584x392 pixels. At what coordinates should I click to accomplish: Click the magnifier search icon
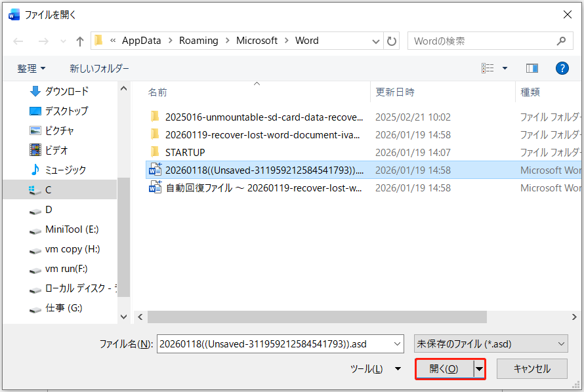click(x=561, y=41)
